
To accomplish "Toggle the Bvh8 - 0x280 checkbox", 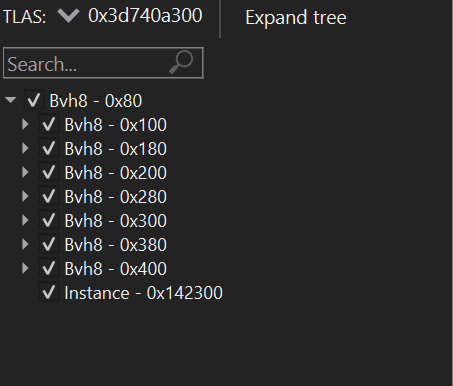I will pos(49,196).
